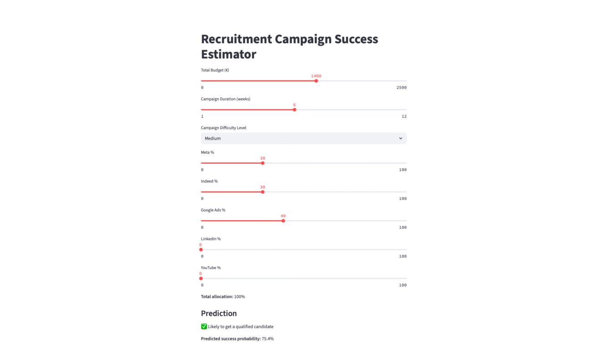The height and width of the screenshot is (364, 614).
Task: Click the chevron arrow in the difficulty selector
Action: [x=401, y=138]
